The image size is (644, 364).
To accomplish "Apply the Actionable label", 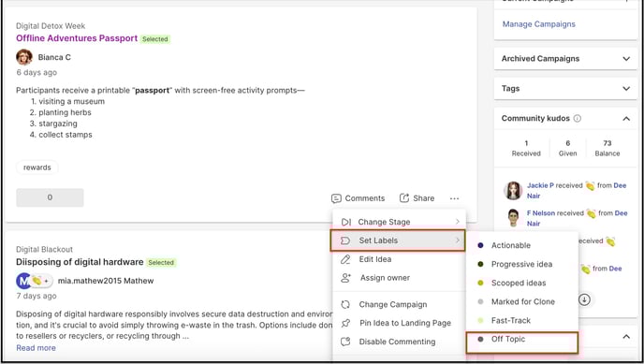I will tap(522, 245).
